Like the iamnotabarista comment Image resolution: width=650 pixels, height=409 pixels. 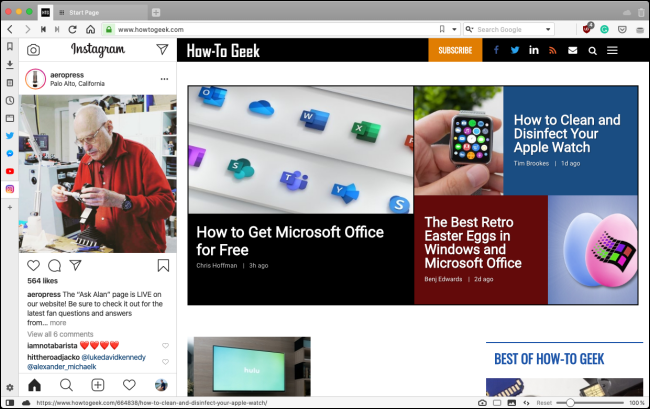point(165,345)
